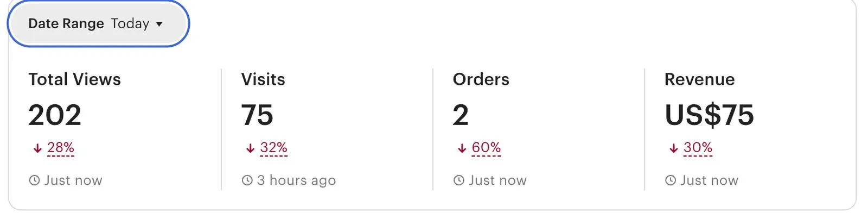Click the clock icon under Orders
Screen dimensions: 868x219
coord(459,180)
